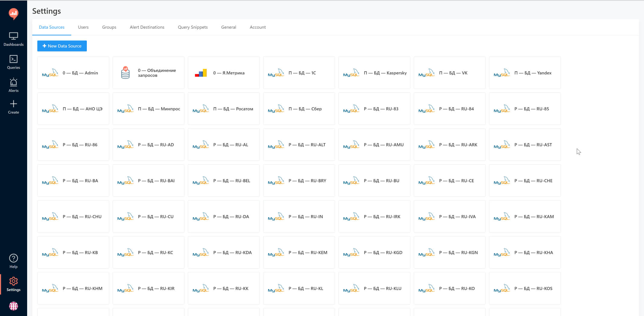Click the Я.Метрика bar chart icon
The image size is (644, 316).
pyautogui.click(x=201, y=73)
